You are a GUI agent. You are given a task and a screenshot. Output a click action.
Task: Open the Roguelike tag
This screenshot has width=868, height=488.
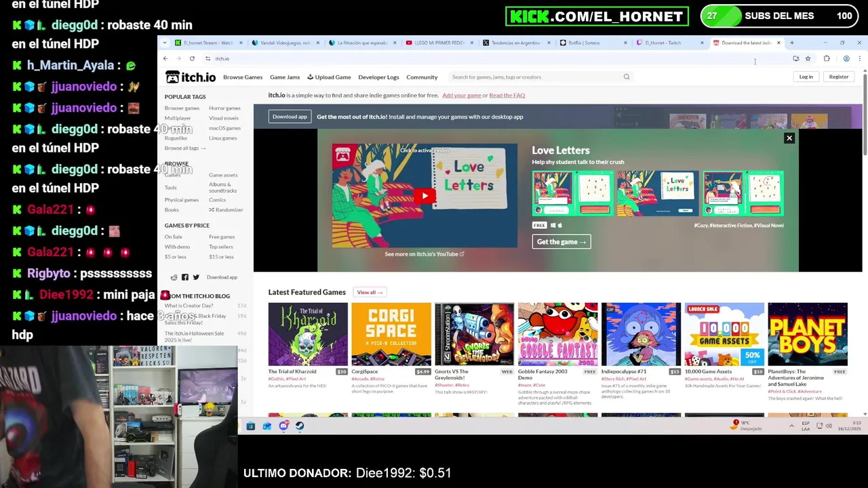click(x=176, y=138)
